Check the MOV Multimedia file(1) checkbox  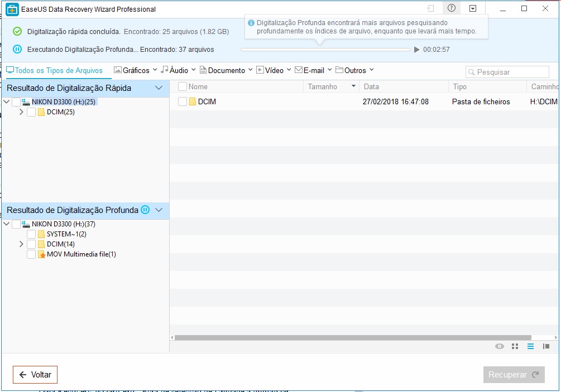(31, 254)
